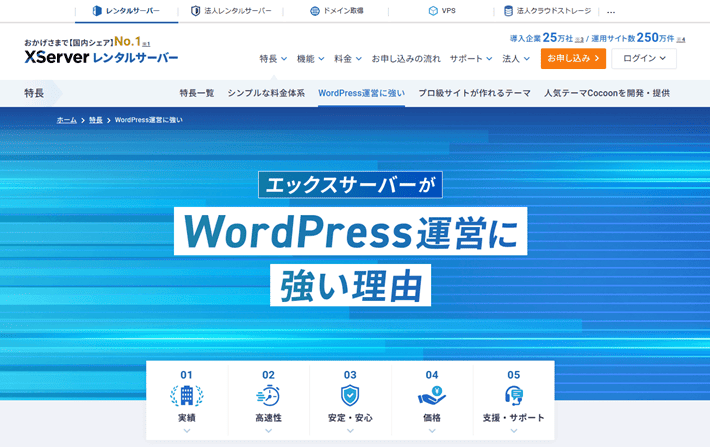Image resolution: width=710 pixels, height=447 pixels.
Task: Click the 法人クラウドストレージ top link text
Action: pyautogui.click(x=554, y=11)
